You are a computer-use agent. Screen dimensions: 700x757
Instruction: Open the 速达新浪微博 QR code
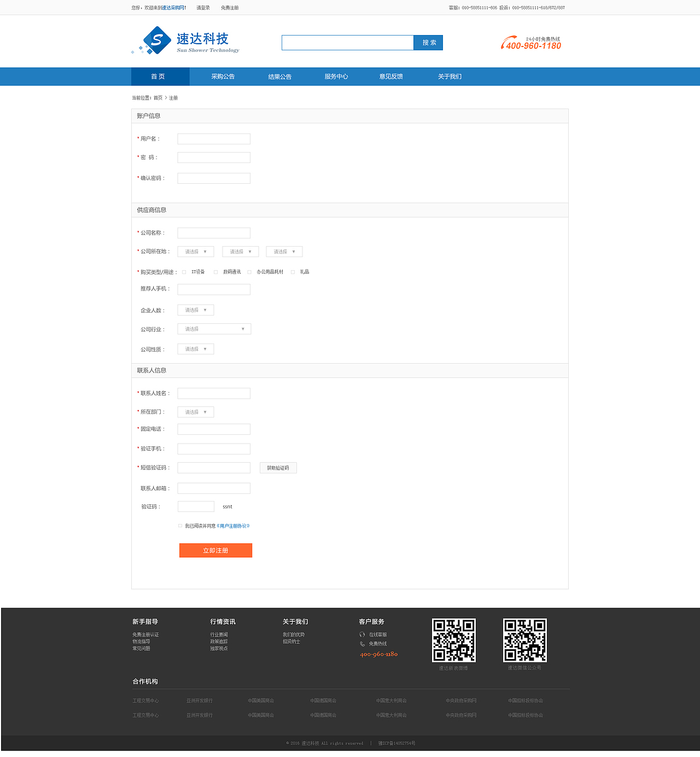(454, 640)
